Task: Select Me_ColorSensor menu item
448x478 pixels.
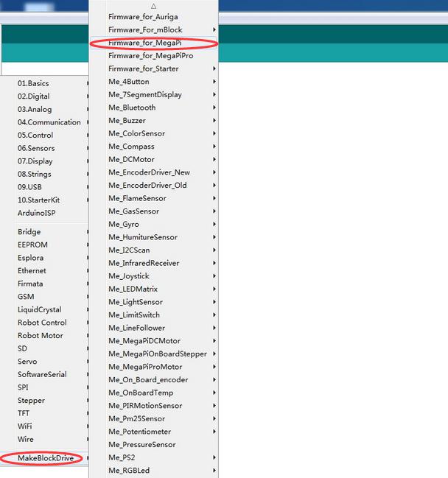Action: [154, 133]
